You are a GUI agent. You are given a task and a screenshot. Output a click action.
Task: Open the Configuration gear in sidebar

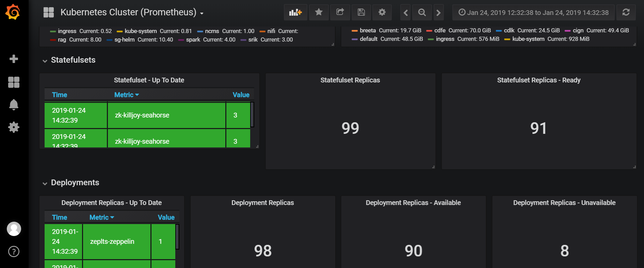[x=14, y=127]
